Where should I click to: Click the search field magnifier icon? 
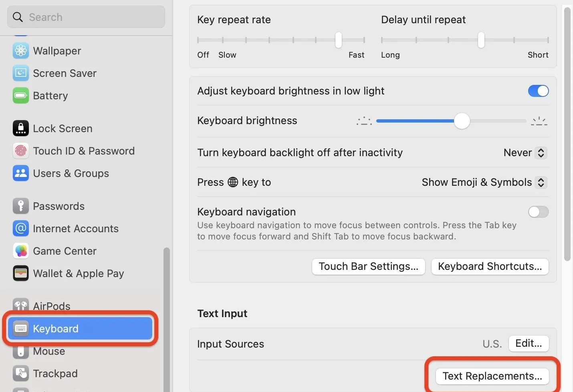[18, 17]
